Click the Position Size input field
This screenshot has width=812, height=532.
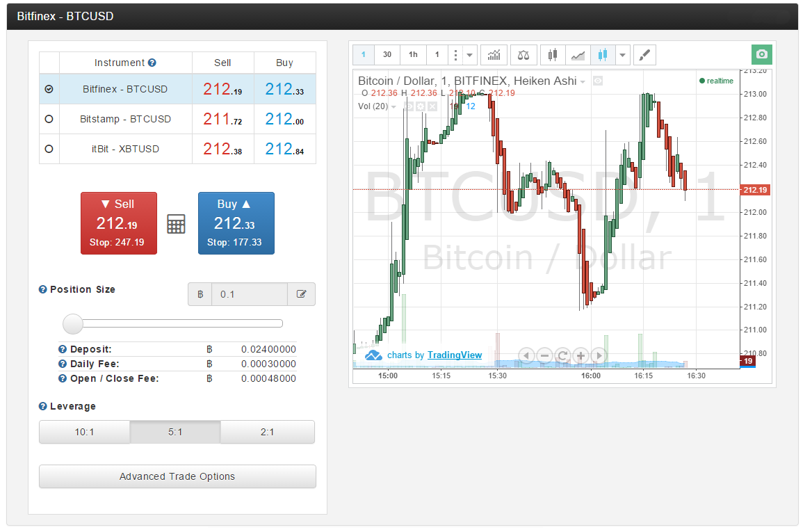250,294
